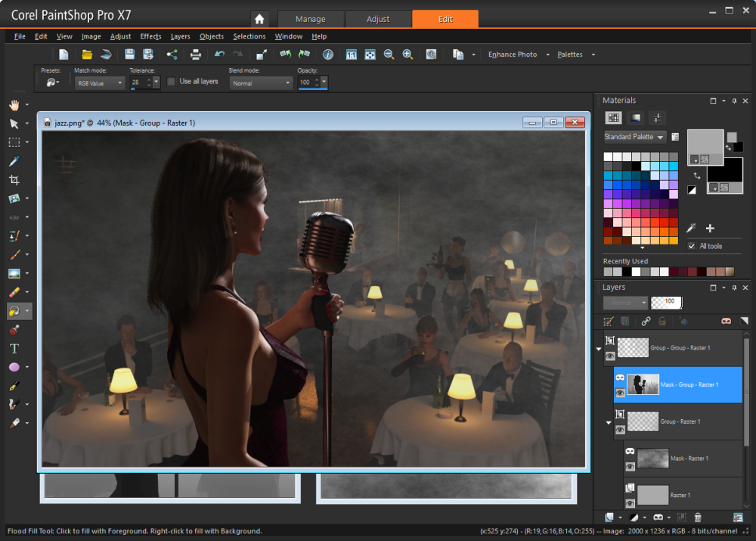This screenshot has height=541, width=756.
Task: Open the Opacity dropdown arrow
Action: (324, 82)
